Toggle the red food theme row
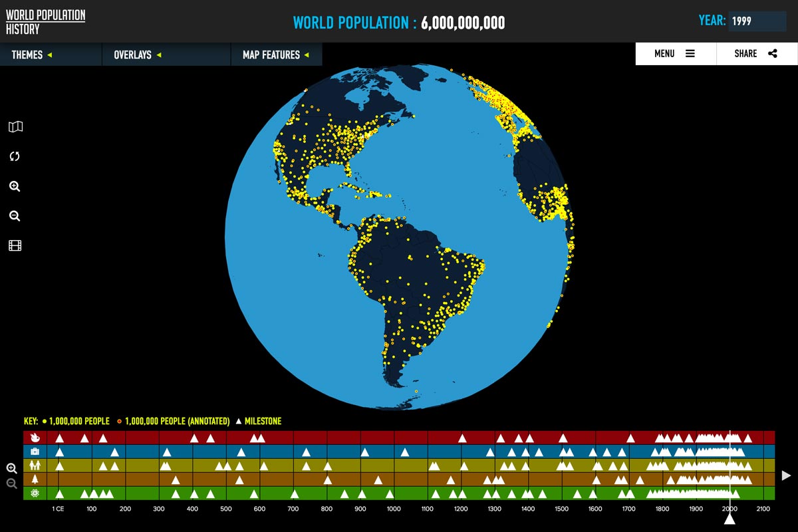This screenshot has height=532, width=798. point(35,438)
